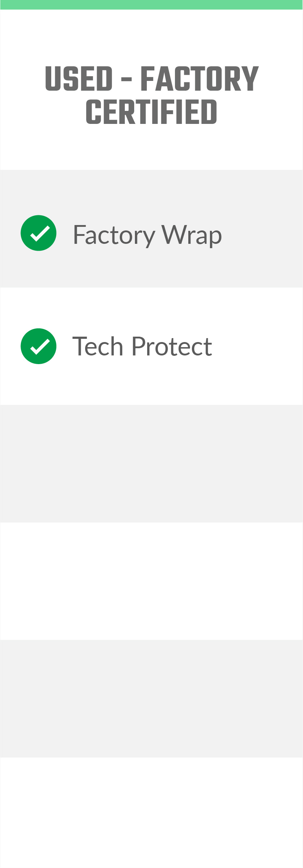
Task: Click the empty gray row directly below Tech Protect
Action: (151, 463)
